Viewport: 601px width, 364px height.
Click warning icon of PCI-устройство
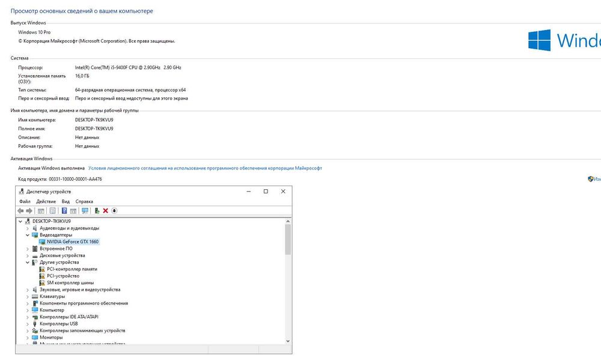(x=42, y=276)
